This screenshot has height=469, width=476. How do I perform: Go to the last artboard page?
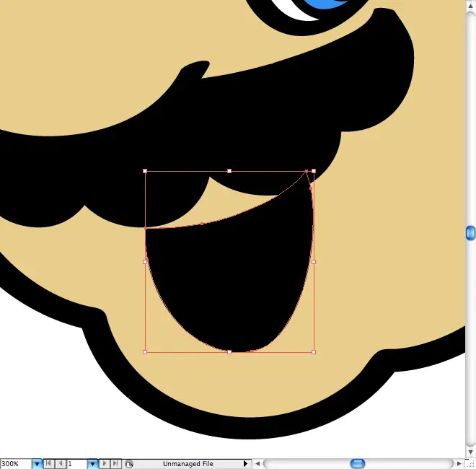point(115,463)
